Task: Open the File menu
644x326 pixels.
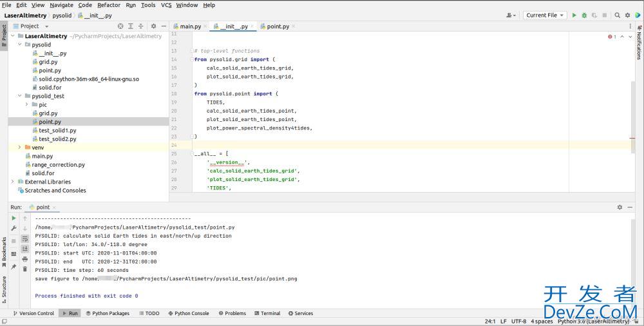Action: click(x=6, y=5)
